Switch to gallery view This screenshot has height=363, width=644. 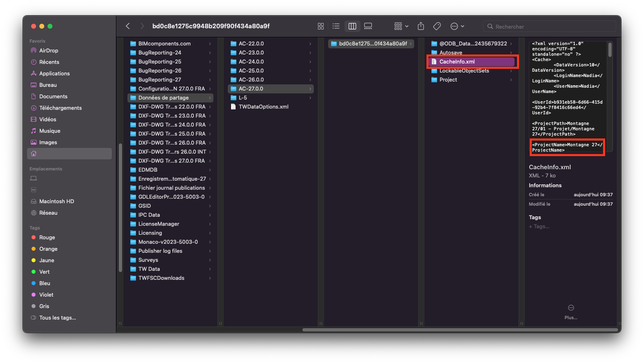368,26
